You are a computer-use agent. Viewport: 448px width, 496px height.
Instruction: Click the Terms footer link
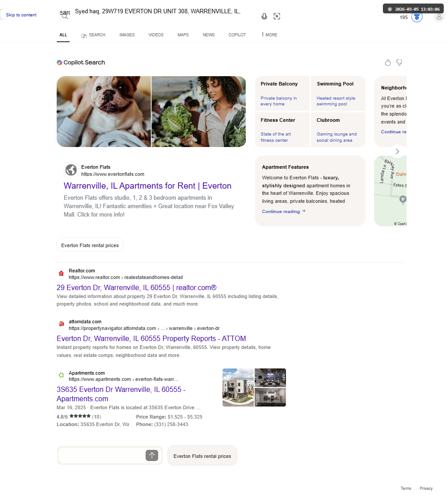pos(406,488)
